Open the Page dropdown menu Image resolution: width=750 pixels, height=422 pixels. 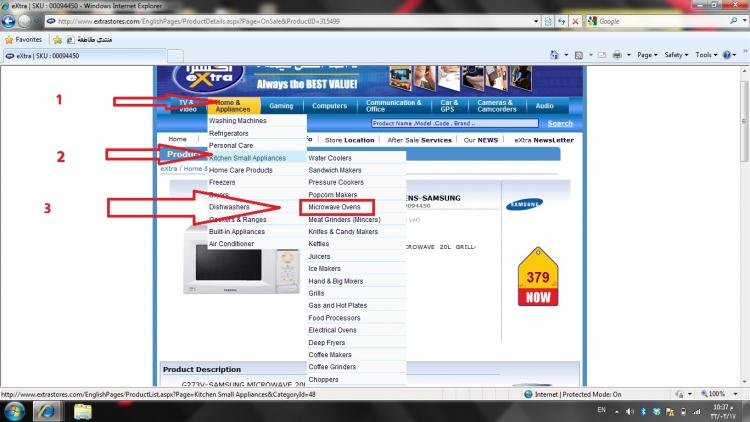(647, 55)
